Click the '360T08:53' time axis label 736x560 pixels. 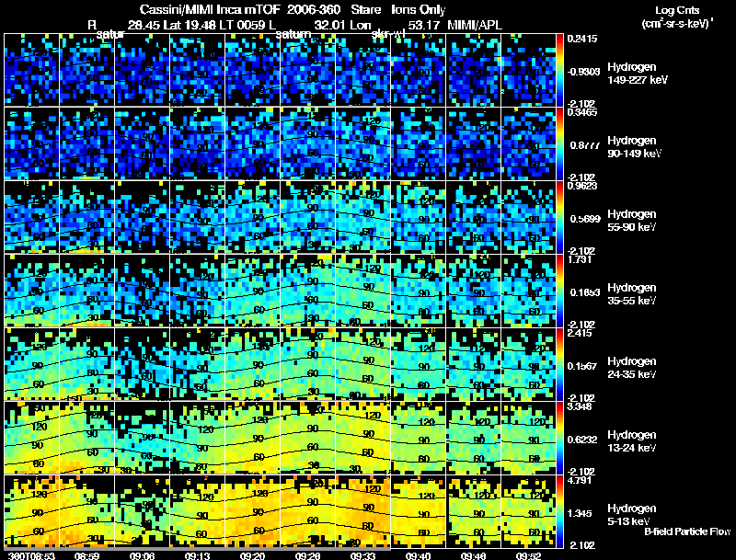point(31,555)
